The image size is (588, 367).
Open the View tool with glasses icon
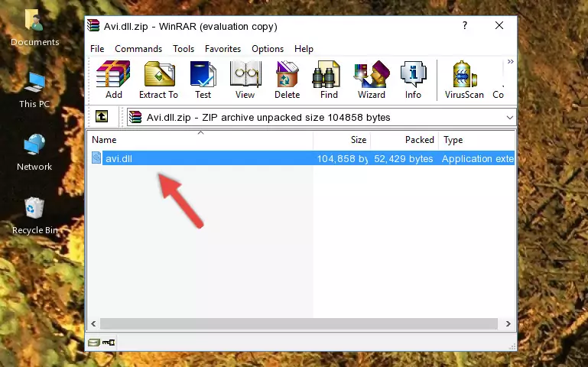tap(245, 80)
